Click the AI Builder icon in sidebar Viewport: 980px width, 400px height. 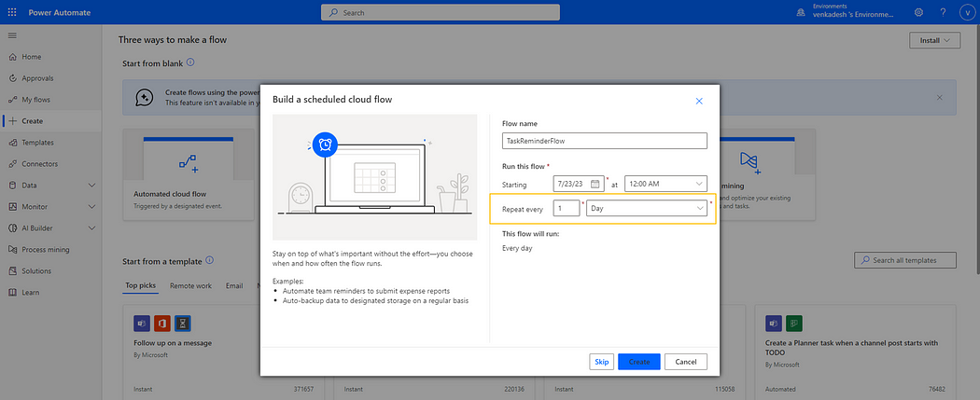coord(12,228)
